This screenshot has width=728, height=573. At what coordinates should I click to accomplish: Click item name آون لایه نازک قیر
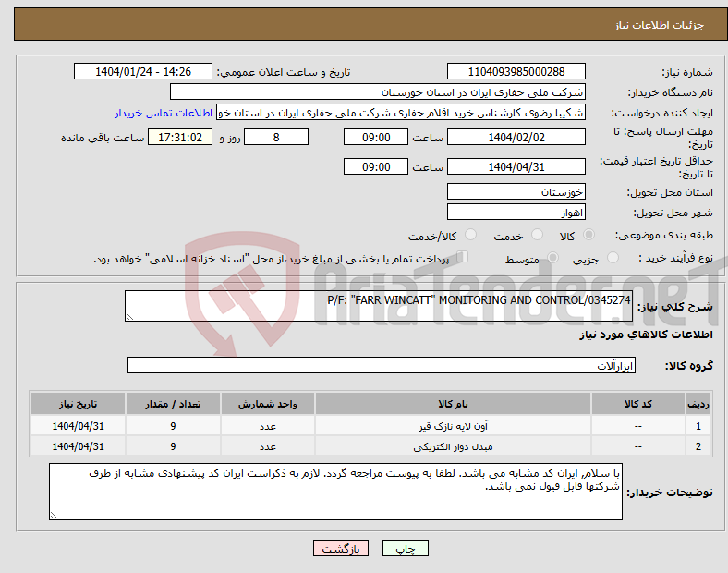[x=453, y=426]
